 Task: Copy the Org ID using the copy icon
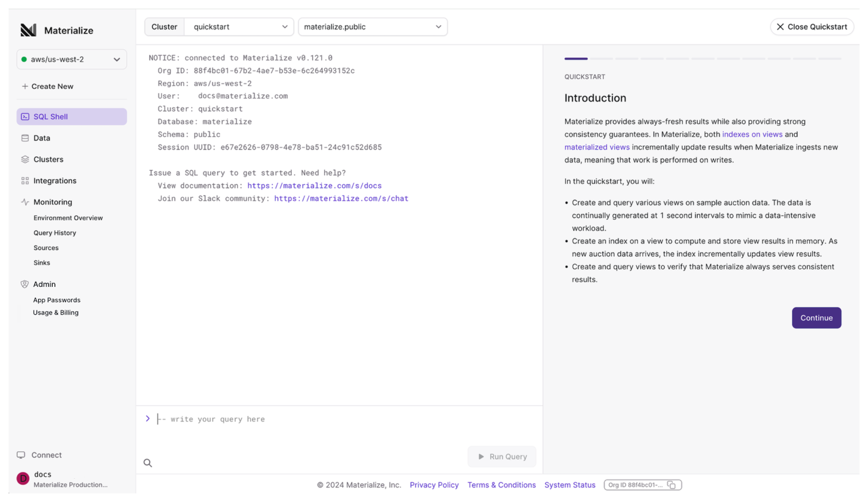tap(671, 484)
